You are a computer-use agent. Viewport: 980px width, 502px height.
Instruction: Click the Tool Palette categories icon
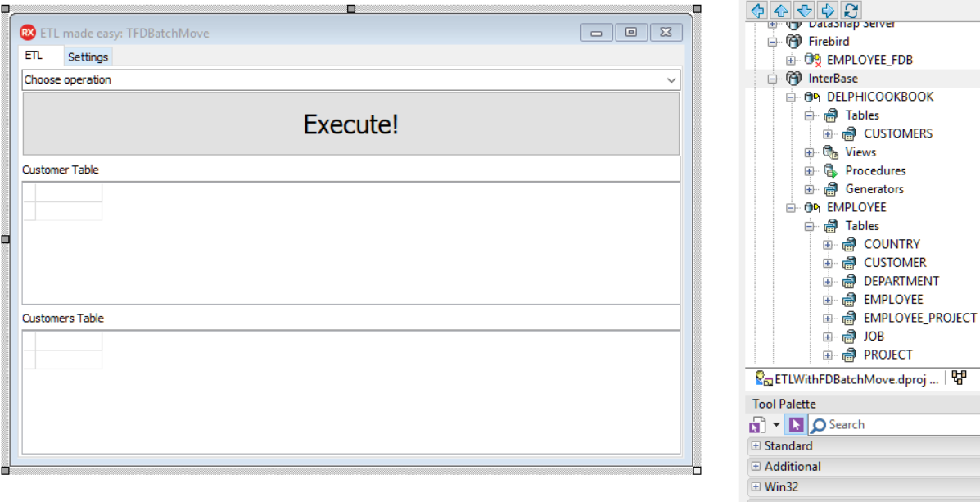(757, 425)
